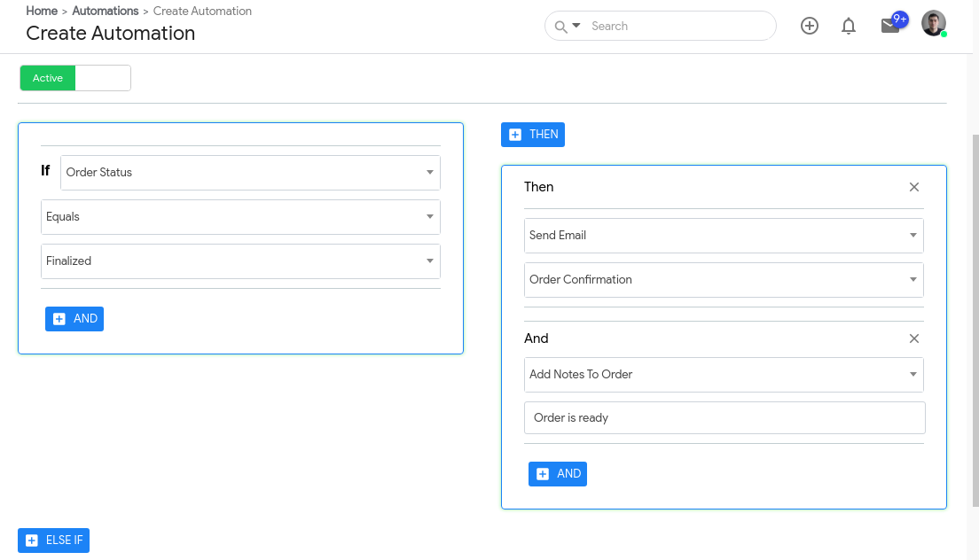Navigate to Automations breadcrumb

click(x=106, y=12)
